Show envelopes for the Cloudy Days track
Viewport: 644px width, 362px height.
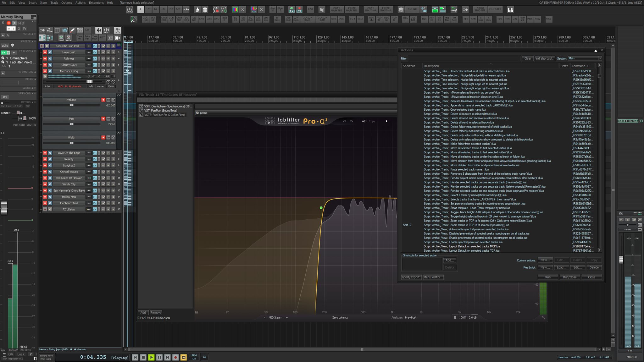tap(103, 65)
